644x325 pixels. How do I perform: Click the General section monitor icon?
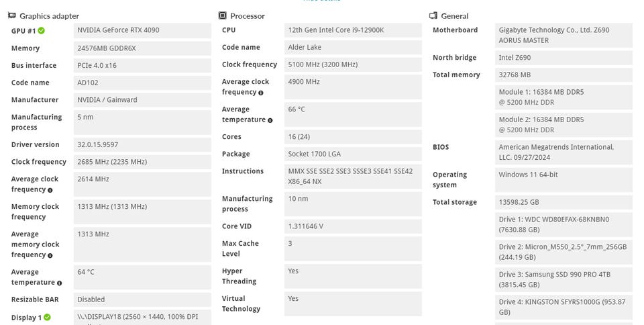tap(433, 16)
